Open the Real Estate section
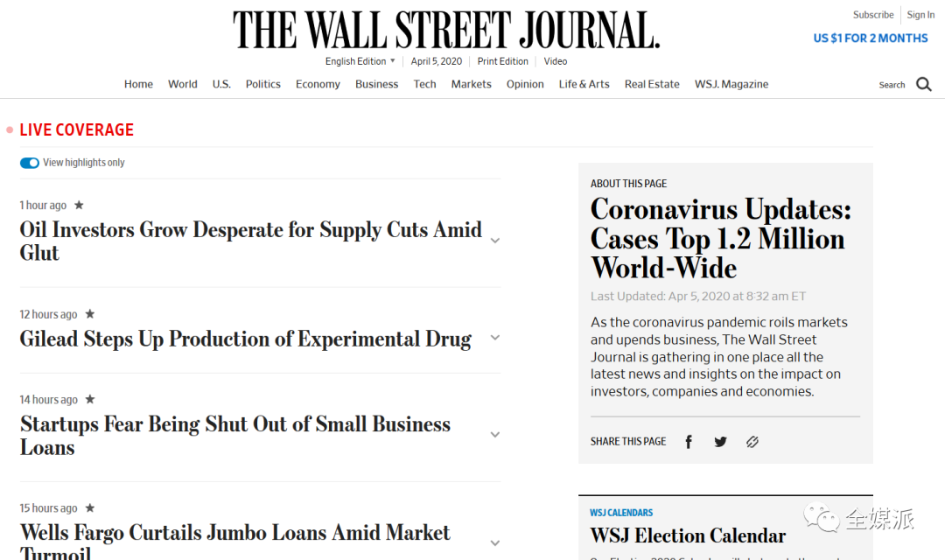The height and width of the screenshot is (560, 945). [x=652, y=84]
